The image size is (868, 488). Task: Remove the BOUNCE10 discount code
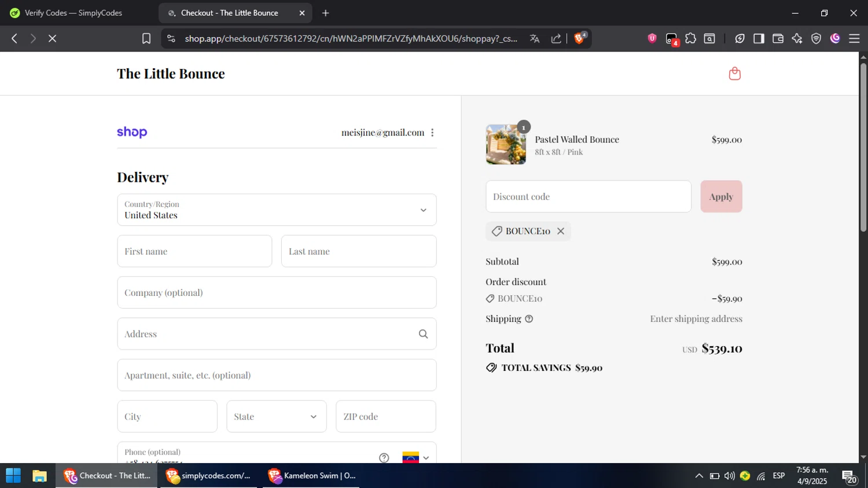561,231
